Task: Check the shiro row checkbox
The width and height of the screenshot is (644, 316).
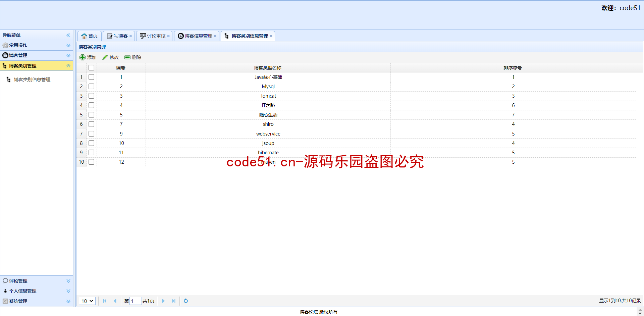Action: [x=91, y=124]
